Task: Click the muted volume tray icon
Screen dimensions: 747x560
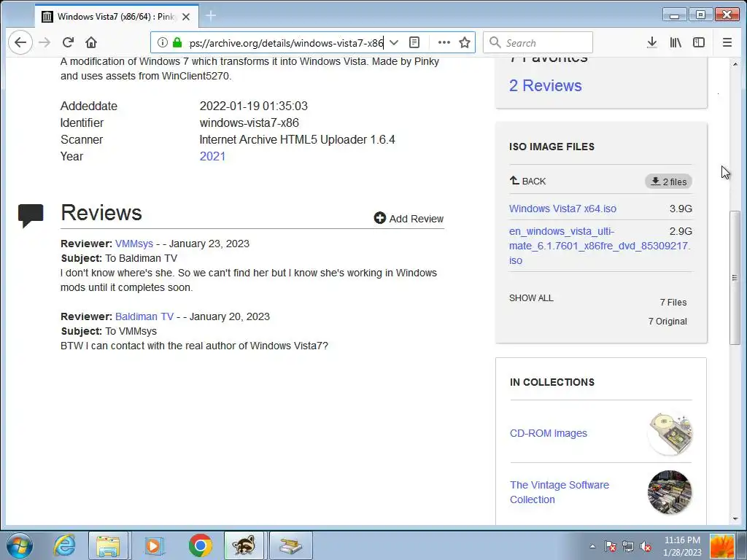Action: tap(646, 546)
